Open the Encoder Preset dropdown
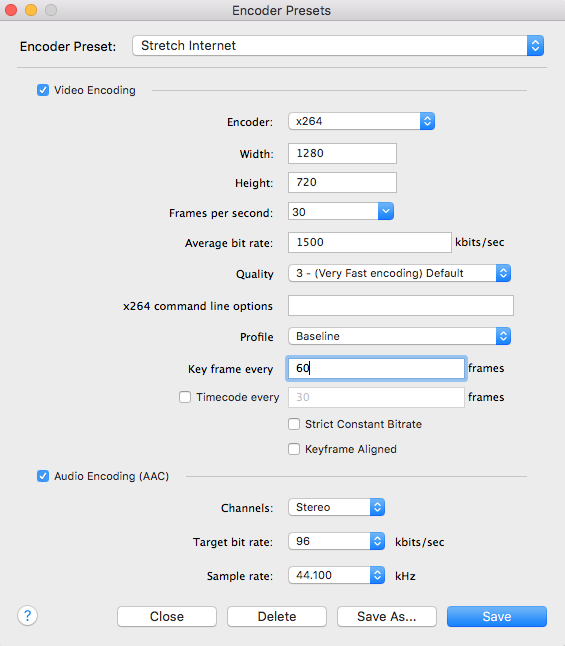 coord(338,45)
